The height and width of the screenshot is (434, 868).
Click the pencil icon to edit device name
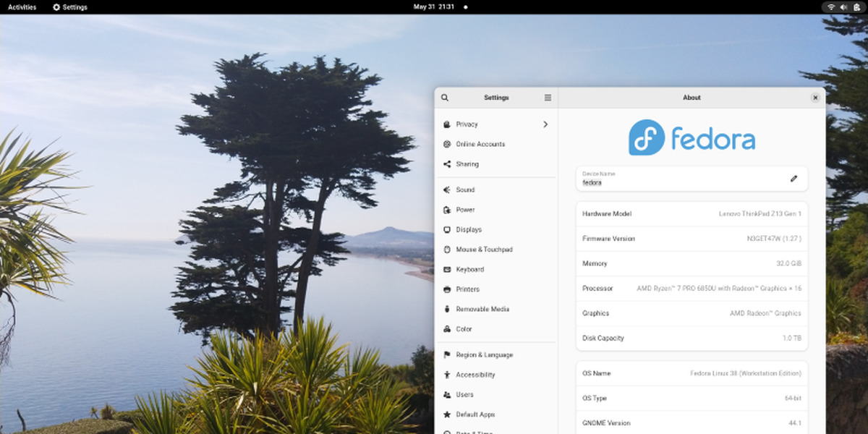tap(793, 179)
